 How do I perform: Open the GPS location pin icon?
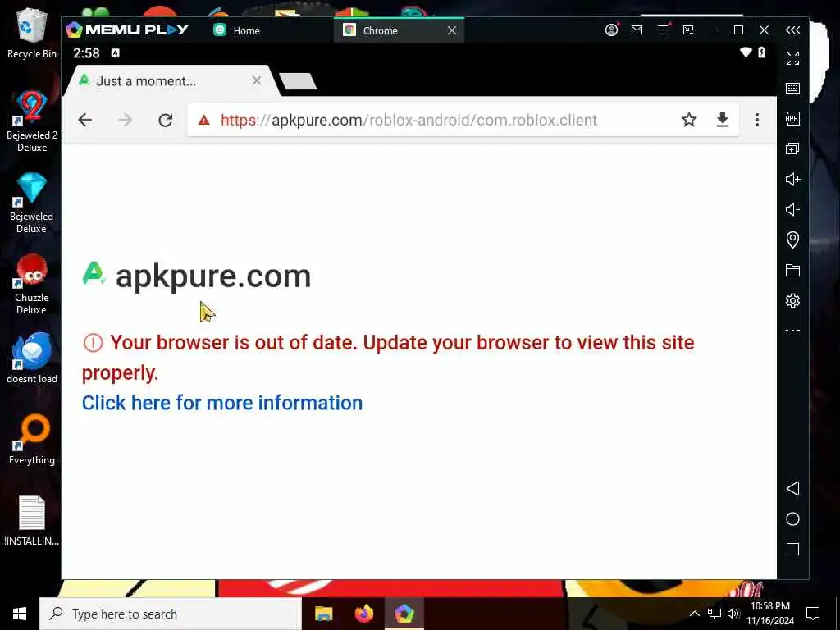pos(792,240)
